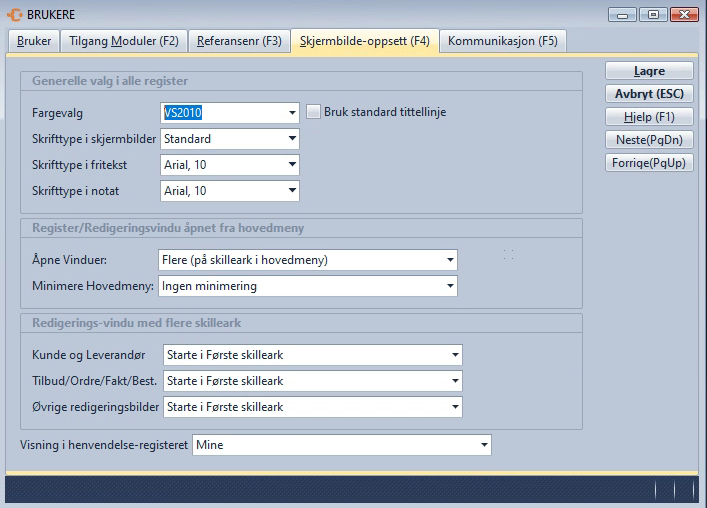This screenshot has width=707, height=508.
Task: Open the Åpne Vinduer dropdown
Action: click(x=450, y=261)
